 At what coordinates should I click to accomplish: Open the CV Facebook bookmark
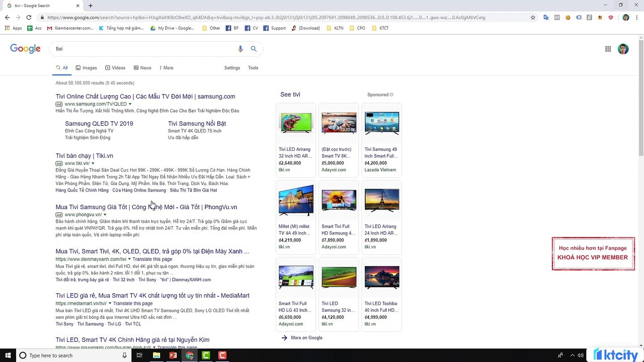coord(251,28)
